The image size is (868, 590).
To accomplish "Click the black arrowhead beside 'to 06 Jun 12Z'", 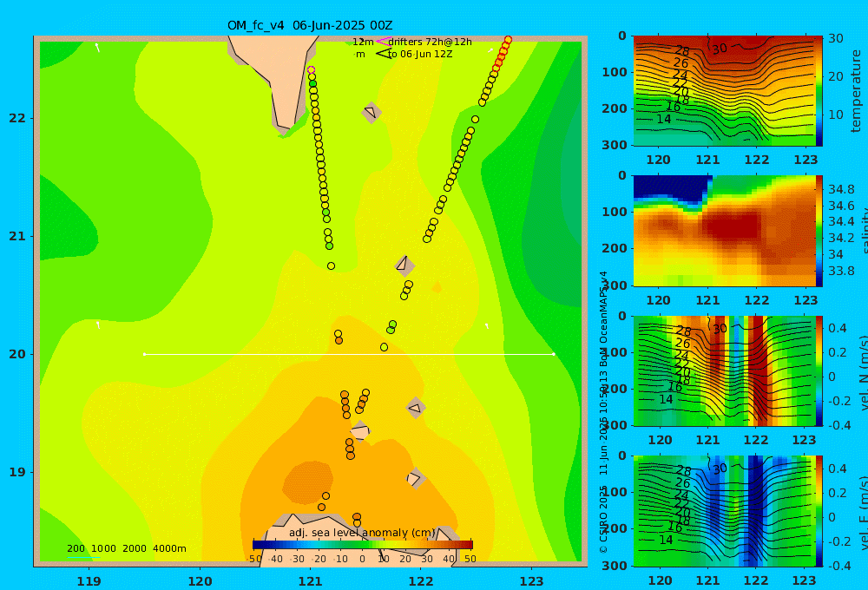I will [383, 54].
